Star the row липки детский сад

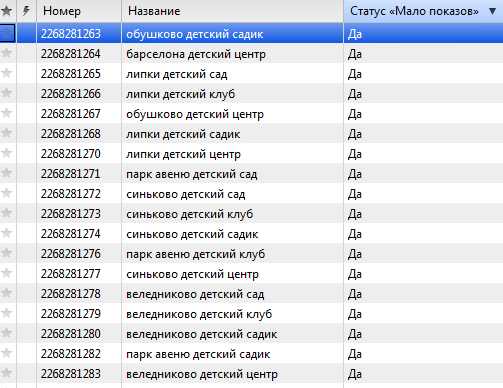pyautogui.click(x=7, y=73)
